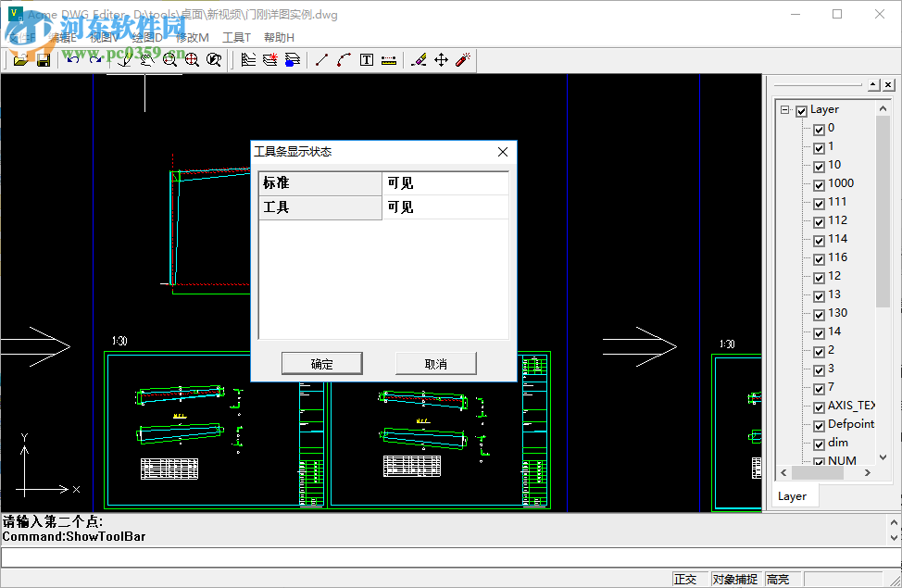Collapse the Layer tree using the minus box
The width and height of the screenshot is (902, 588).
point(784,109)
